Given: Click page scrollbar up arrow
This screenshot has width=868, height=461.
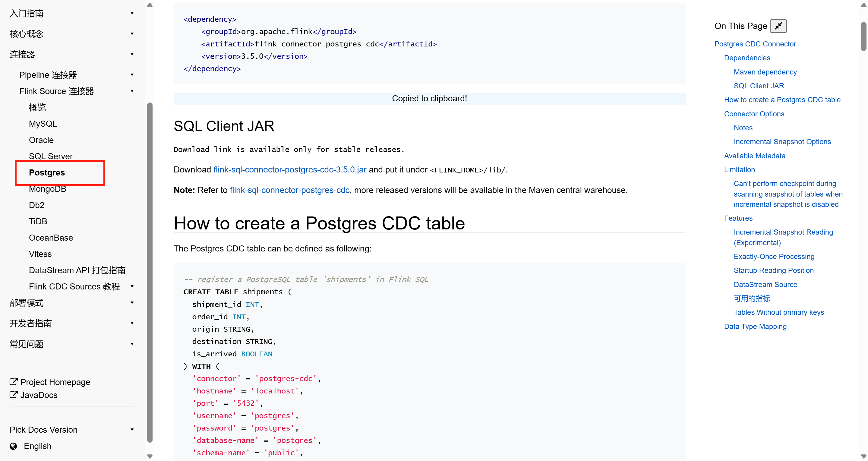Looking at the screenshot, I should [863, 5].
